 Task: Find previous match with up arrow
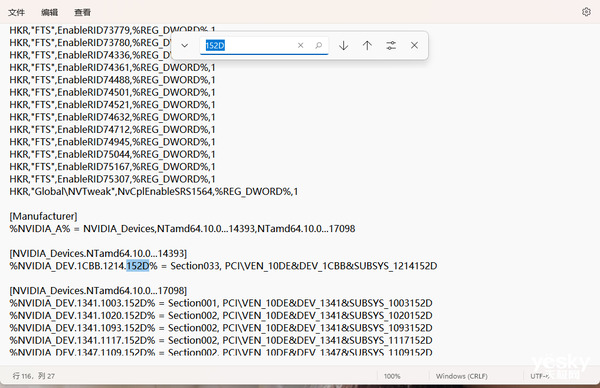tap(367, 46)
